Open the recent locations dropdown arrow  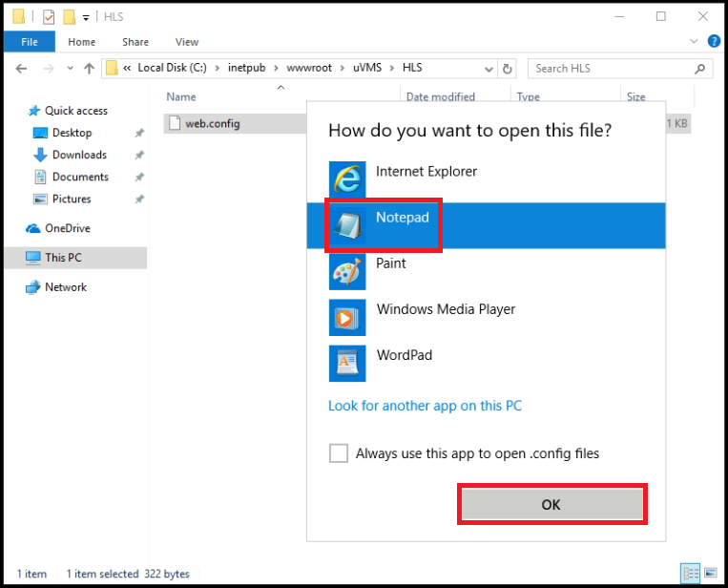pyautogui.click(x=69, y=69)
